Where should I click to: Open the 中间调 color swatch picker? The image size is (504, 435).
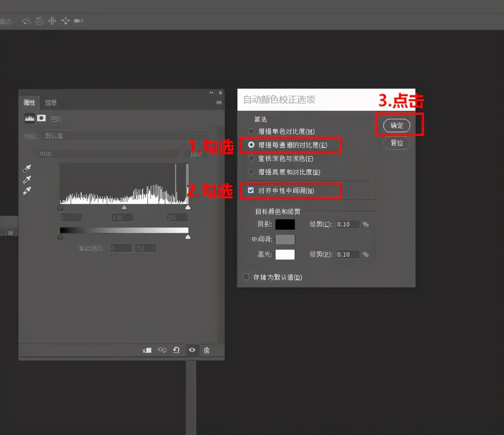click(285, 239)
